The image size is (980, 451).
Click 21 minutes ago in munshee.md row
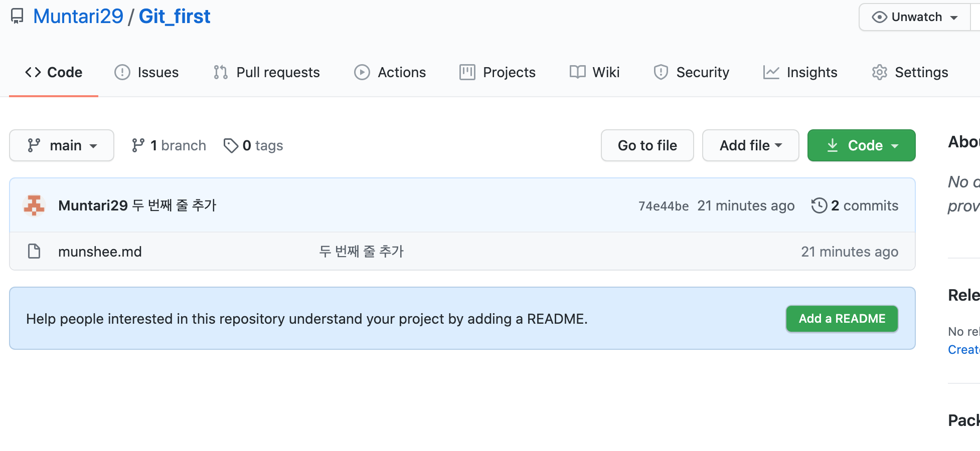point(850,252)
